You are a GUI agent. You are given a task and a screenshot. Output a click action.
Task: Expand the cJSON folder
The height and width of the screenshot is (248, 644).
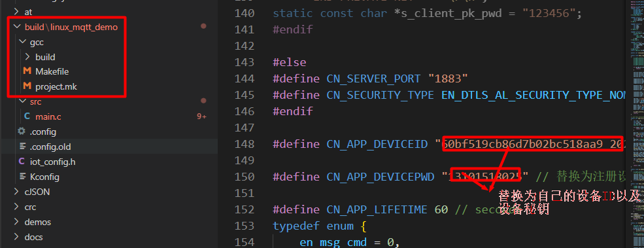pos(37,192)
